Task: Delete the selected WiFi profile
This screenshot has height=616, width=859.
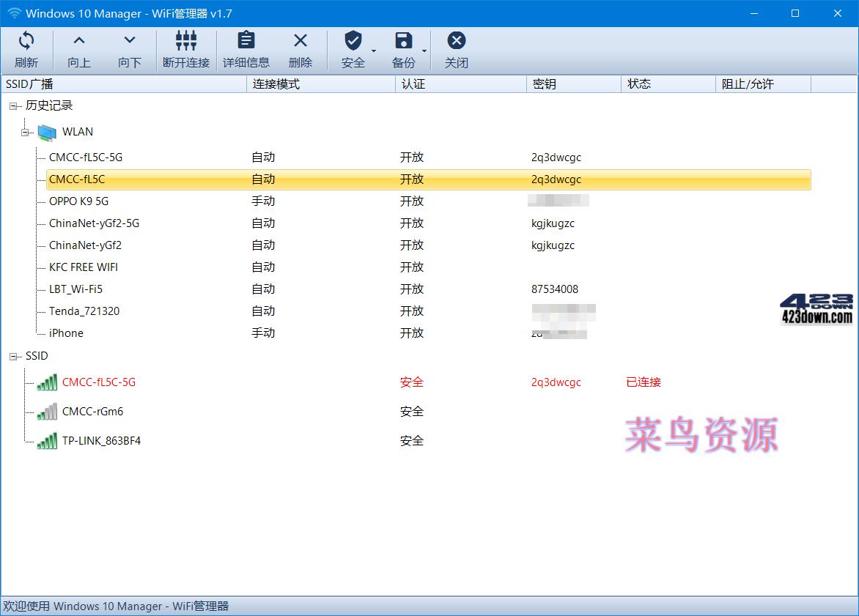Action: (300, 48)
